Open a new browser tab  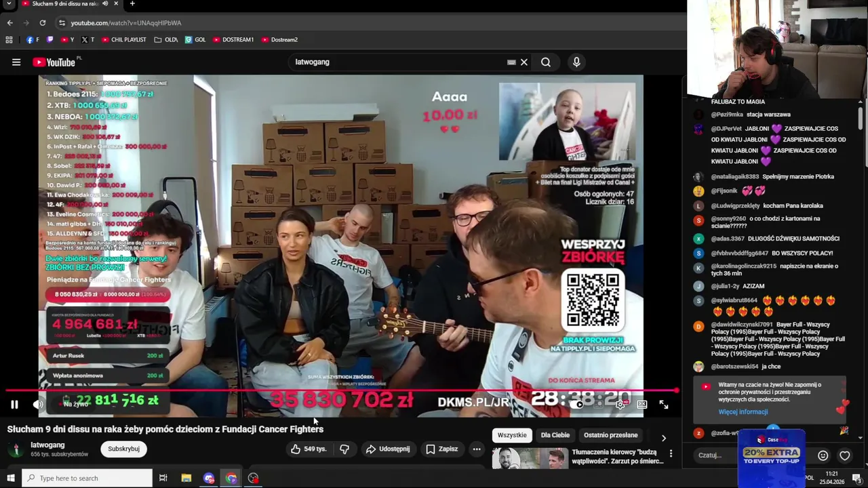pyautogui.click(x=132, y=4)
